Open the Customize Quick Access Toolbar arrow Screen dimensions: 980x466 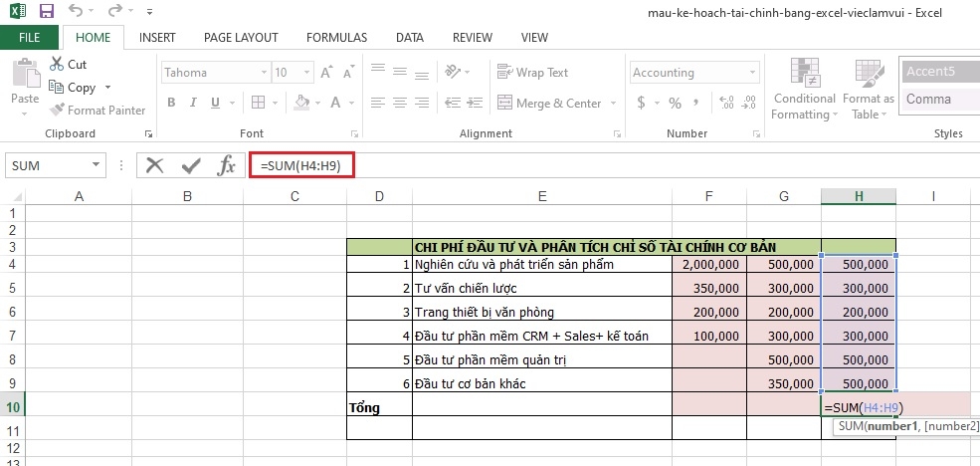click(149, 11)
